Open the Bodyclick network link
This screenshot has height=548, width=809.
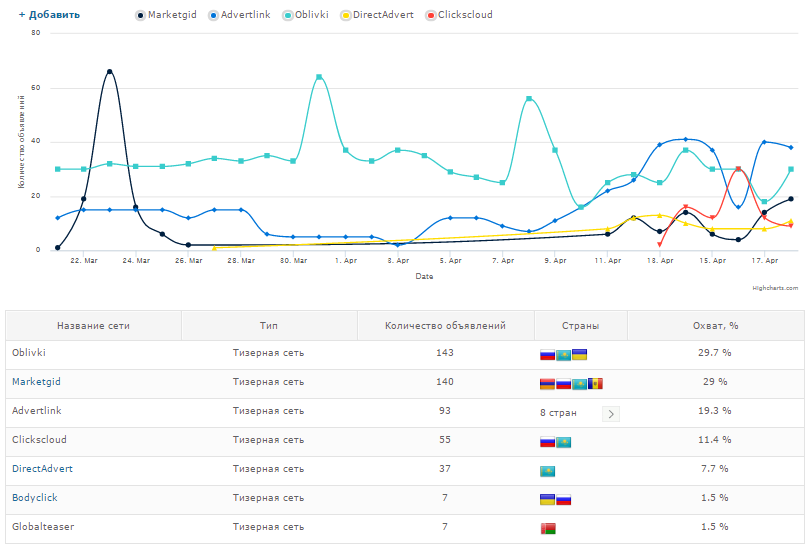point(35,497)
